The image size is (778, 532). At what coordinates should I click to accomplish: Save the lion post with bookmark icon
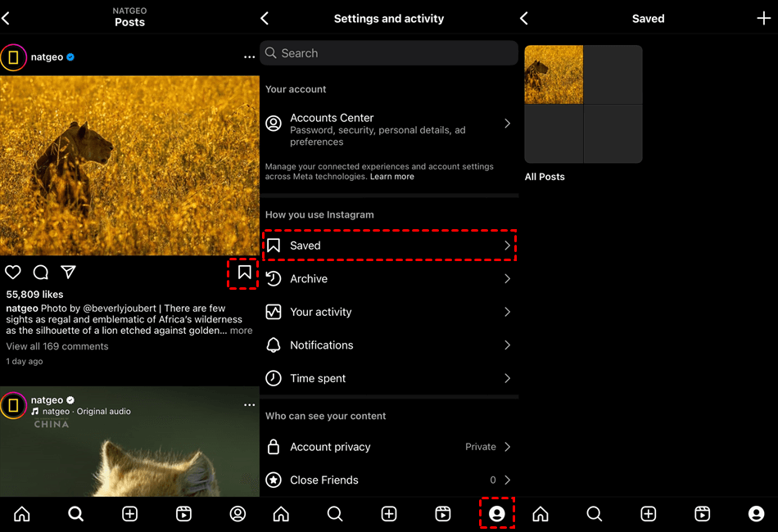coord(244,273)
